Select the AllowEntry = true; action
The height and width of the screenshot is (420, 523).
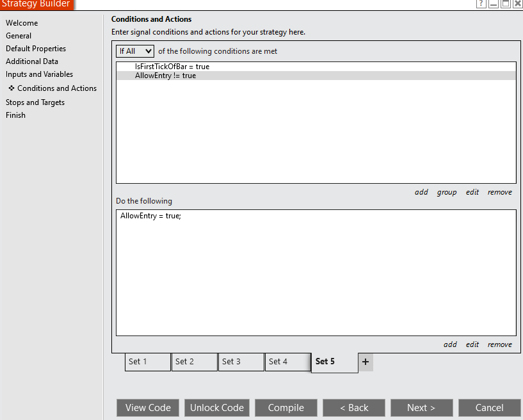[150, 216]
